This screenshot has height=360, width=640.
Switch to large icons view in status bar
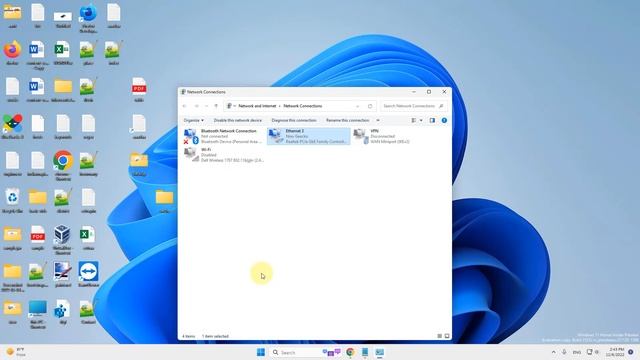point(447,336)
